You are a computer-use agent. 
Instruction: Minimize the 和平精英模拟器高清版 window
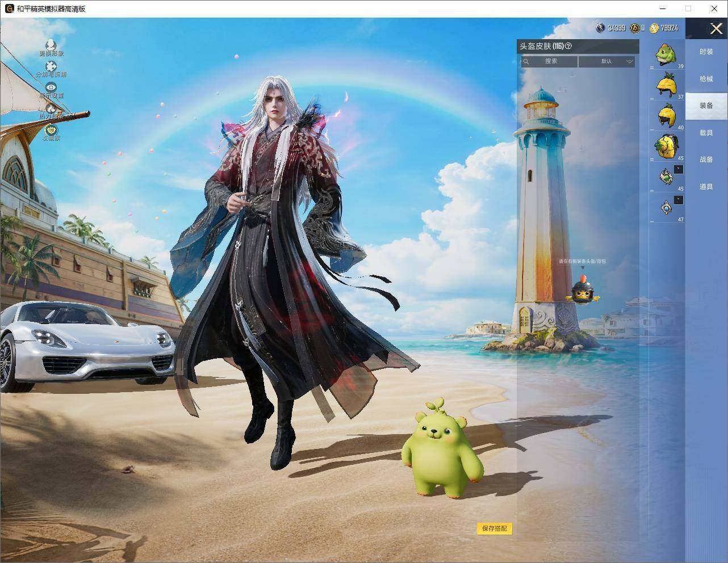[x=662, y=9]
